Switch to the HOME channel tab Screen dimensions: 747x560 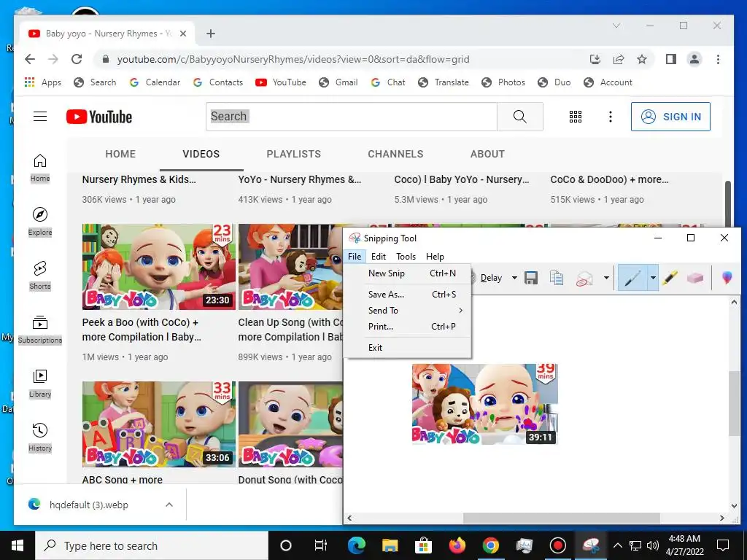[x=120, y=154]
